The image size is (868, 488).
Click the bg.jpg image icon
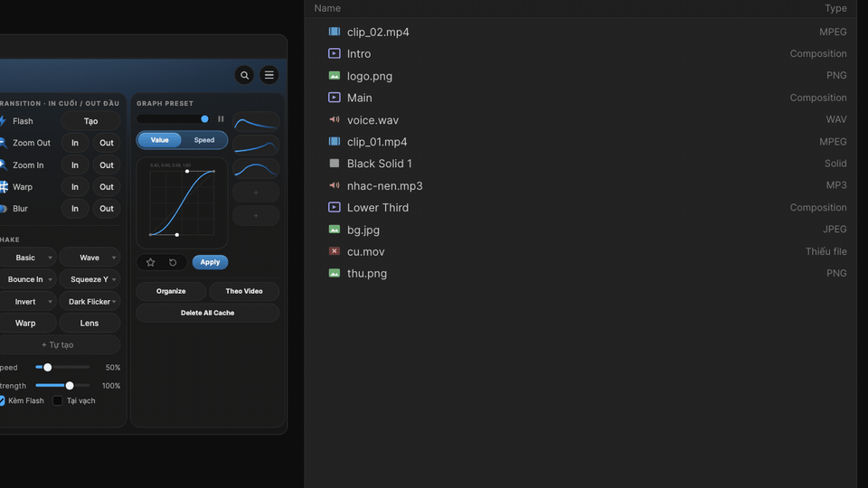[335, 229]
